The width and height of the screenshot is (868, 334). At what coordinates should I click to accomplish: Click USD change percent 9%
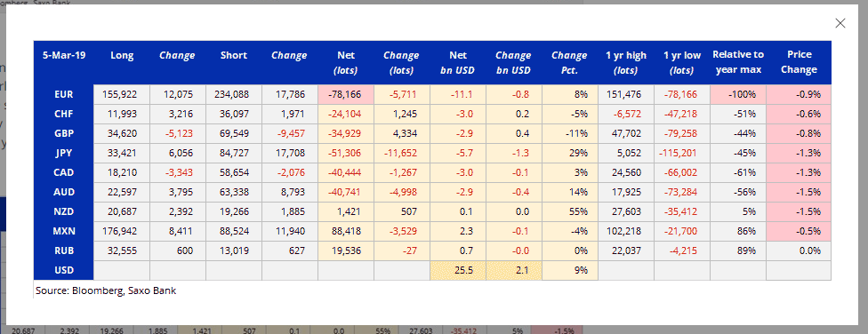[569, 270]
